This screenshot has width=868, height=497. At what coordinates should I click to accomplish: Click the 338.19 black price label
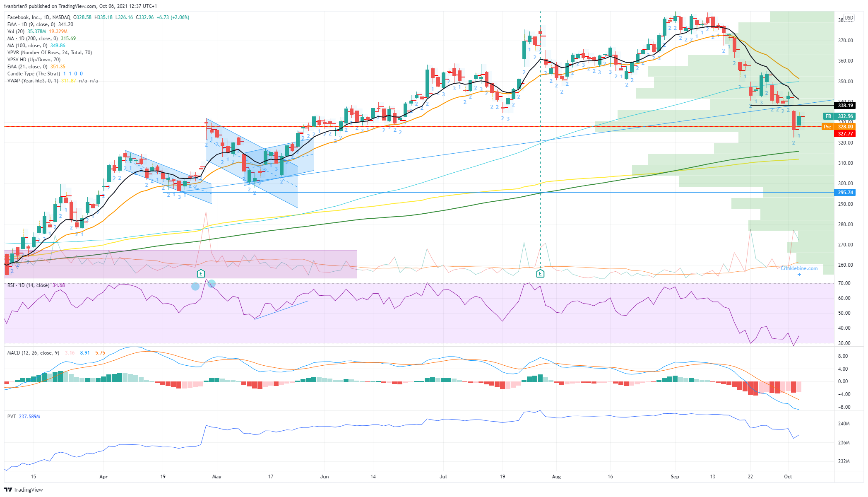tap(845, 106)
